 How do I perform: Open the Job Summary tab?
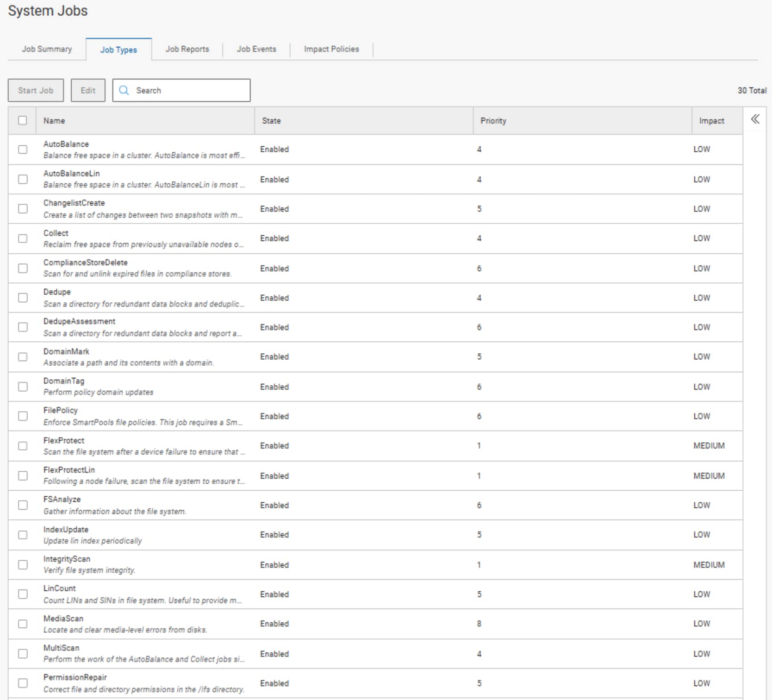point(47,49)
